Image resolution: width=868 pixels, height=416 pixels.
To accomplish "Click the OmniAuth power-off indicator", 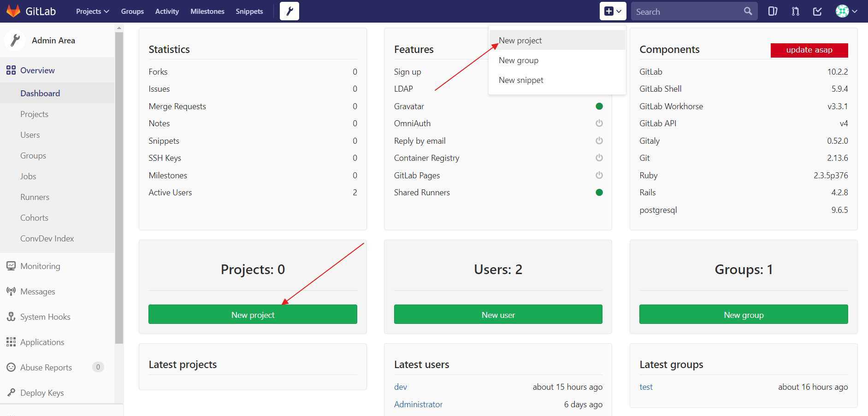I will [x=599, y=123].
